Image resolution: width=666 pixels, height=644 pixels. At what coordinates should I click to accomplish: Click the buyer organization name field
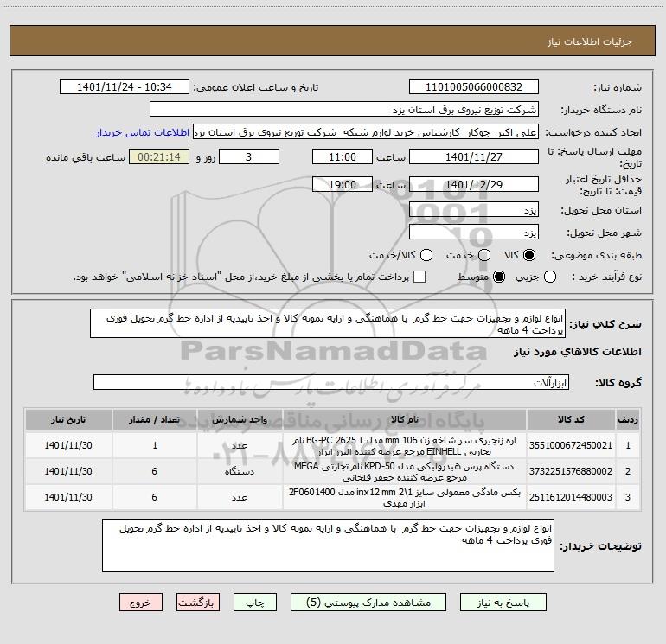point(344,110)
